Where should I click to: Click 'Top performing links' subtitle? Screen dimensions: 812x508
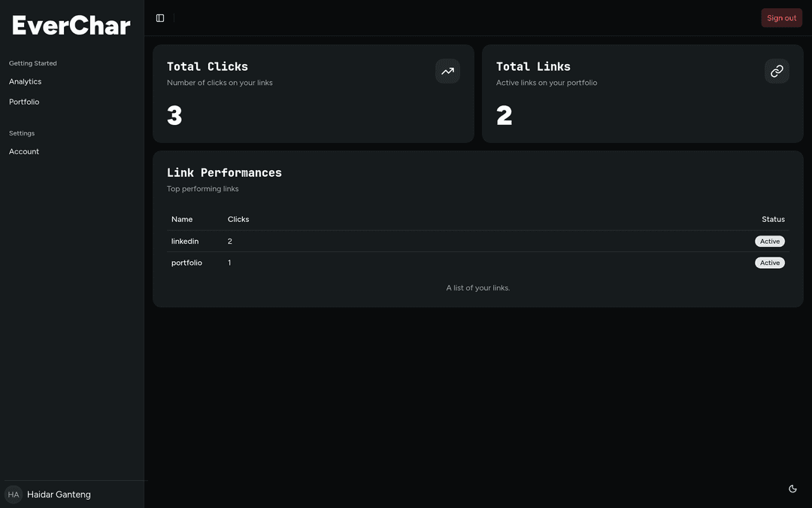tap(202, 189)
